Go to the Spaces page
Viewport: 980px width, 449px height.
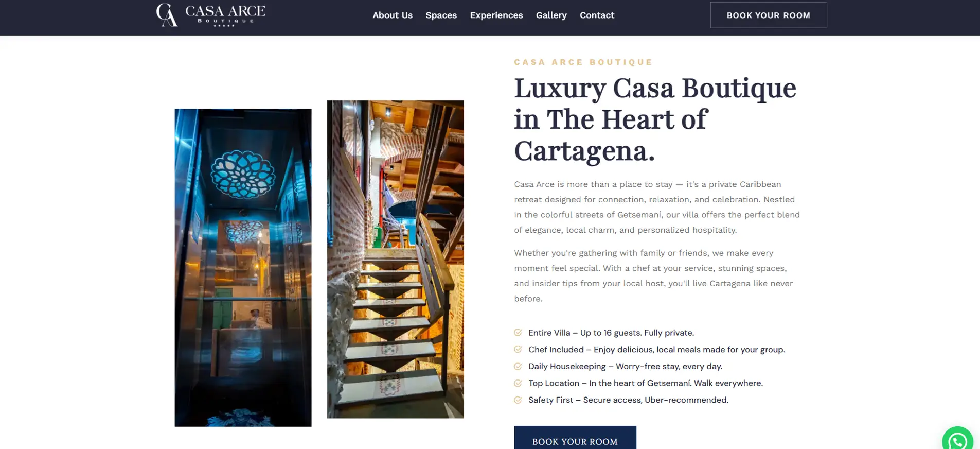coord(441,15)
